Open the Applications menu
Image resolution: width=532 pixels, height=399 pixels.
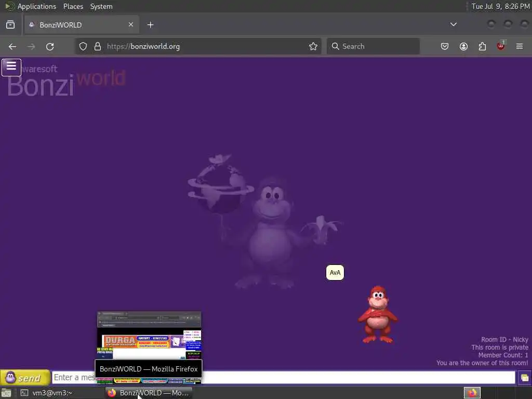click(x=37, y=6)
